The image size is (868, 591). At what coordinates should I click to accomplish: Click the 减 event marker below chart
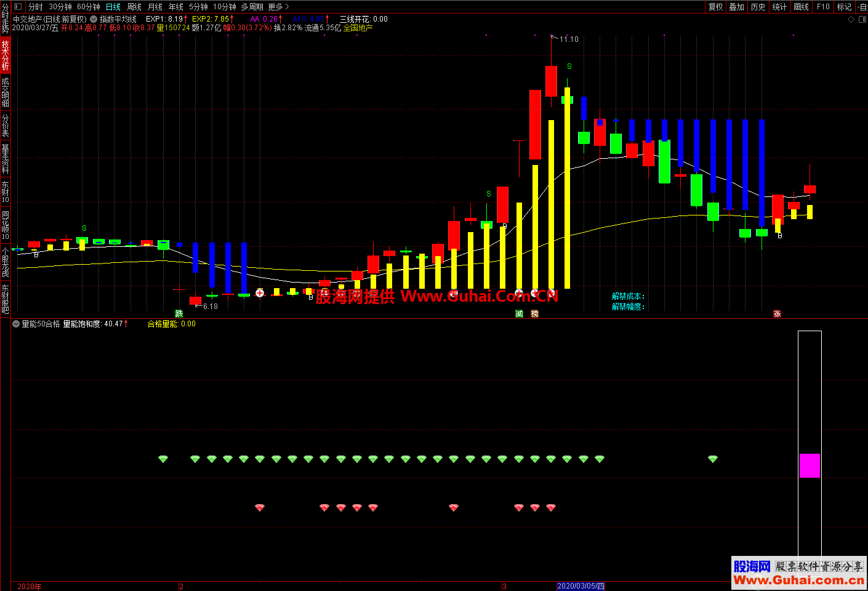(x=519, y=314)
